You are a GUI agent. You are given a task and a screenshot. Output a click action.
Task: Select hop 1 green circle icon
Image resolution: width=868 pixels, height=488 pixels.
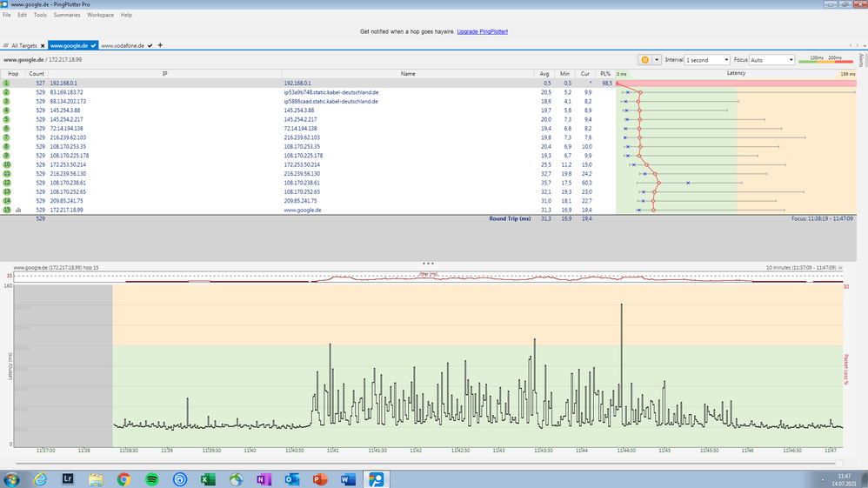coord(6,84)
